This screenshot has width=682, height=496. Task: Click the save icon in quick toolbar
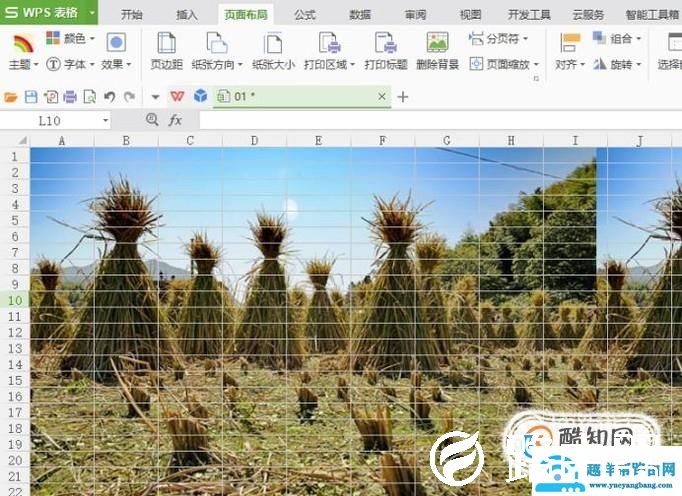click(x=31, y=97)
